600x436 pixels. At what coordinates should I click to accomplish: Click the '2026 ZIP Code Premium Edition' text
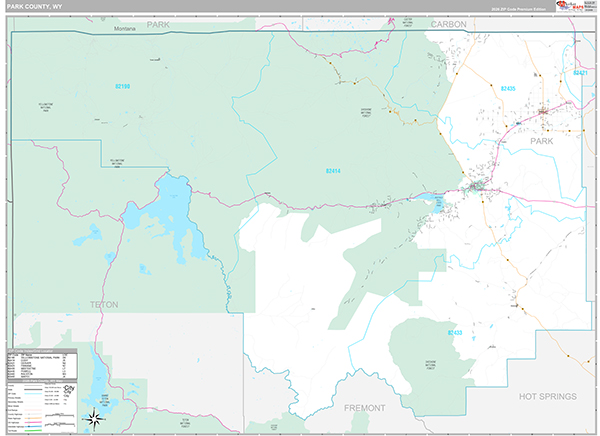click(518, 9)
